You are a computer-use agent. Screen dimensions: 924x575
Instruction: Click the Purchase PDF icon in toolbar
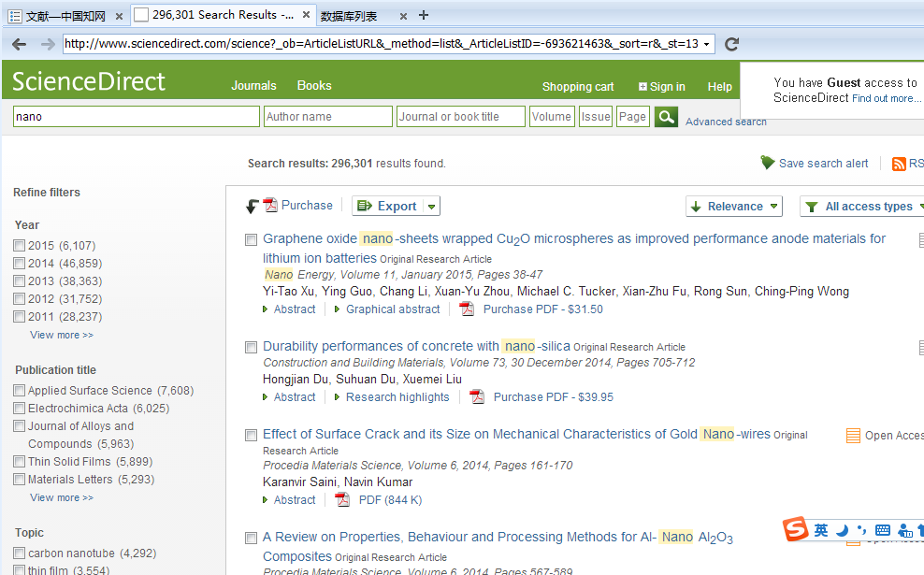pyautogui.click(x=270, y=205)
